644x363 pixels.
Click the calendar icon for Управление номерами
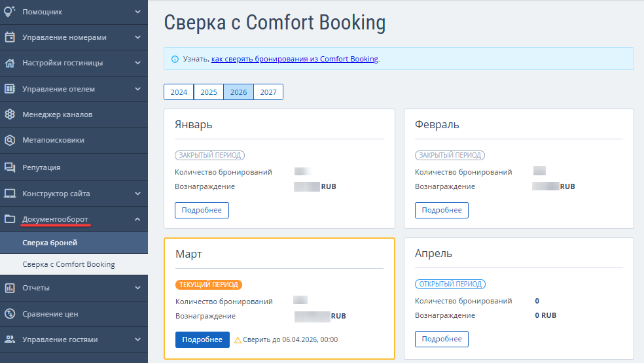tap(10, 37)
